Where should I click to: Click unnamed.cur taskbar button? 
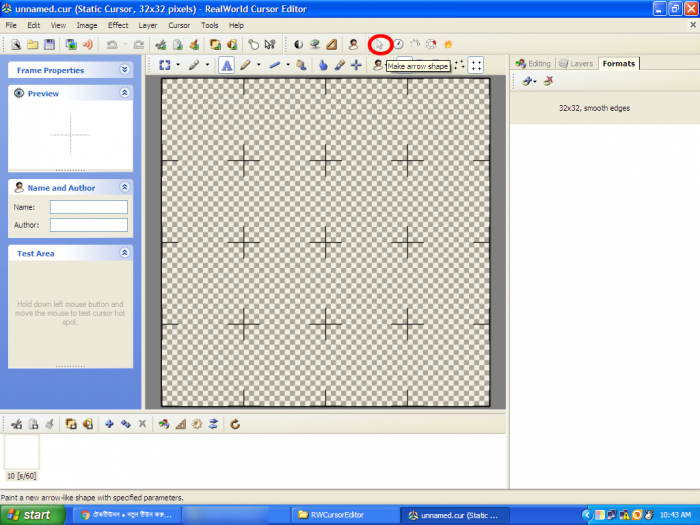[x=454, y=515]
